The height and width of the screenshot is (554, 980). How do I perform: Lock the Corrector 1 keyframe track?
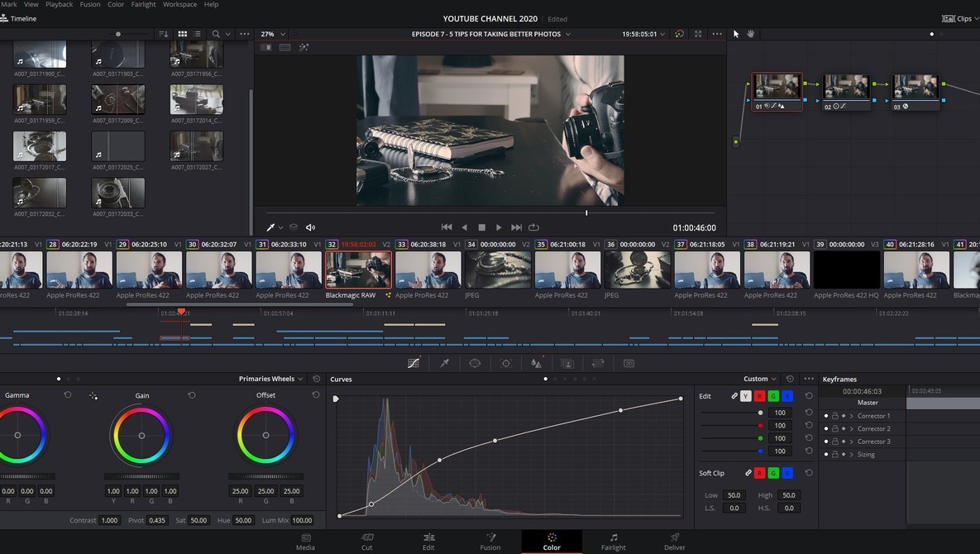(834, 416)
